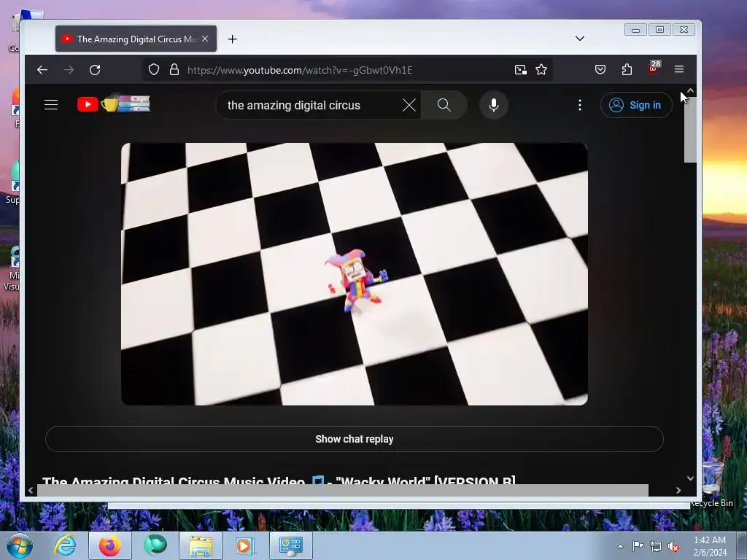Open Windows Media Player taskbar icon

245,545
